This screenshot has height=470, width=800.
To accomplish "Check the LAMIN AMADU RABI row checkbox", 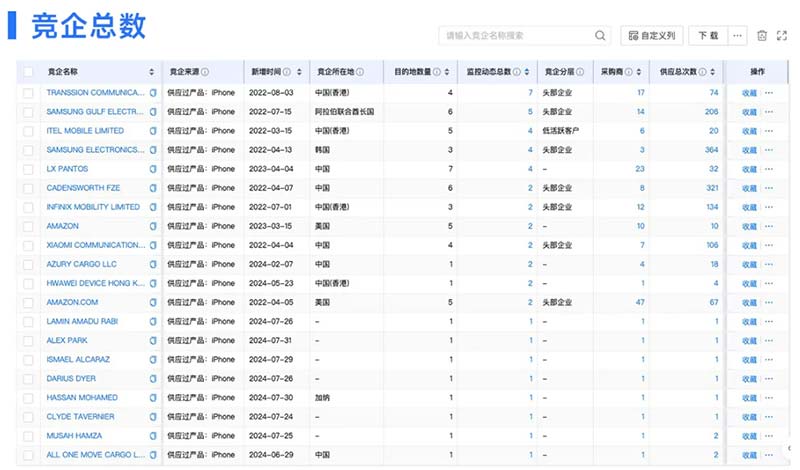I will (x=29, y=321).
